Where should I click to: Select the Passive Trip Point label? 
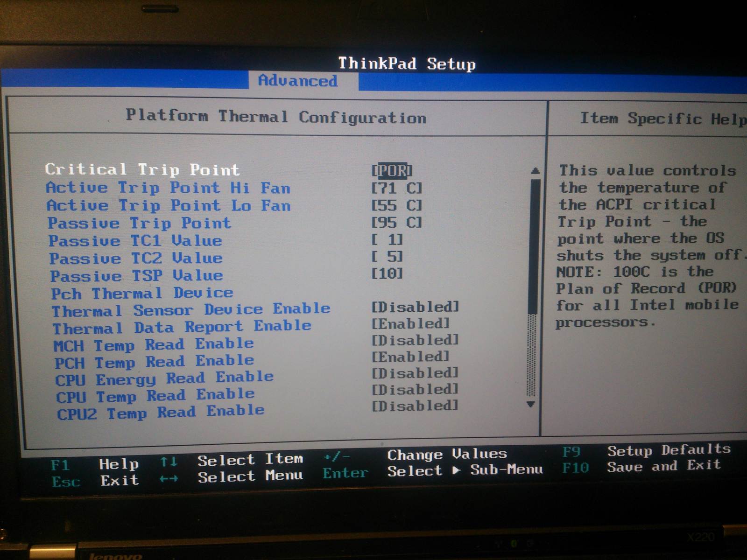click(140, 223)
